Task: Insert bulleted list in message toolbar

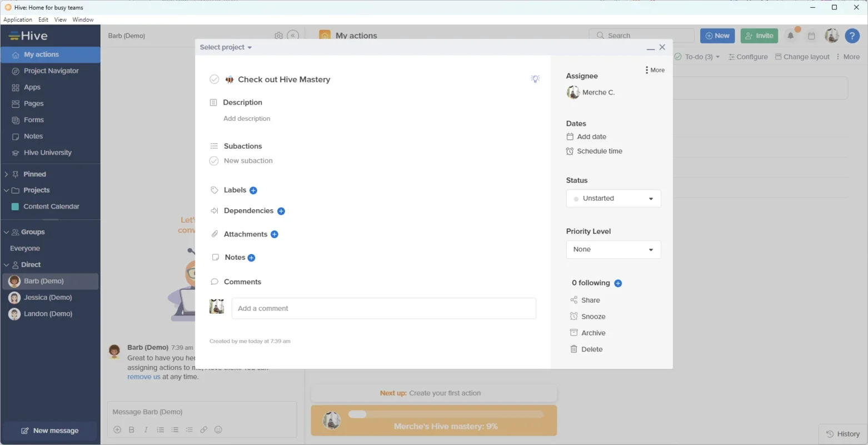Action: (175, 429)
